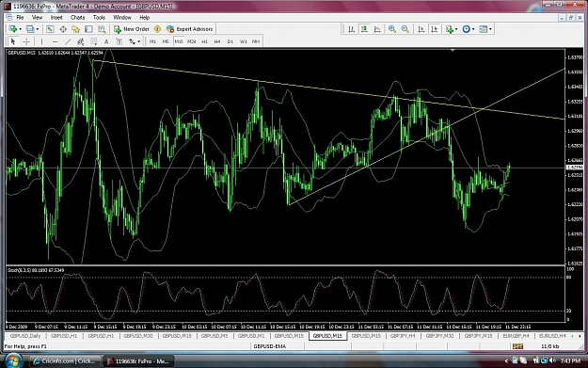
Task: Open the View menu
Action: tap(37, 18)
